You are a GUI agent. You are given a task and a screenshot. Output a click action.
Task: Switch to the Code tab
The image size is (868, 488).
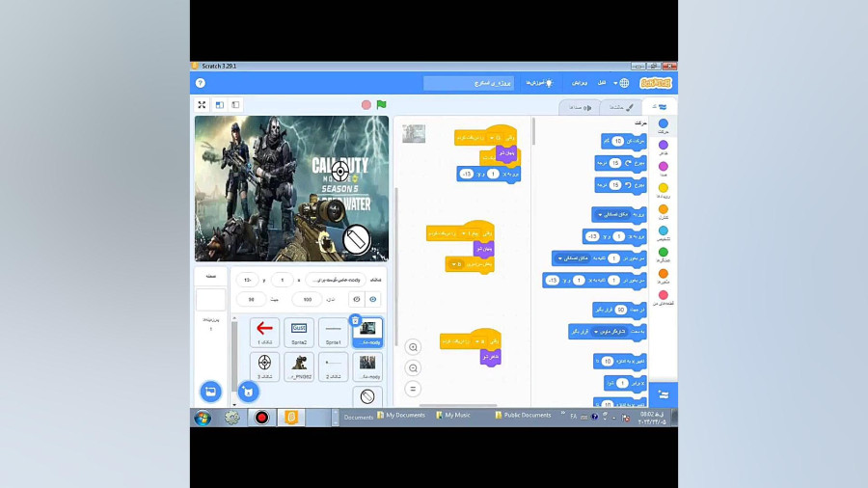[659, 107]
